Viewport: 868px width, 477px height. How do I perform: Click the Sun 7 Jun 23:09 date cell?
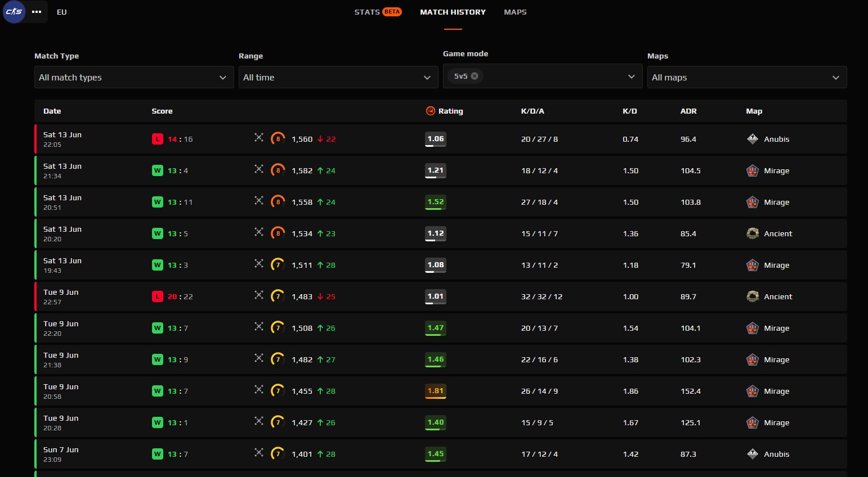(61, 454)
